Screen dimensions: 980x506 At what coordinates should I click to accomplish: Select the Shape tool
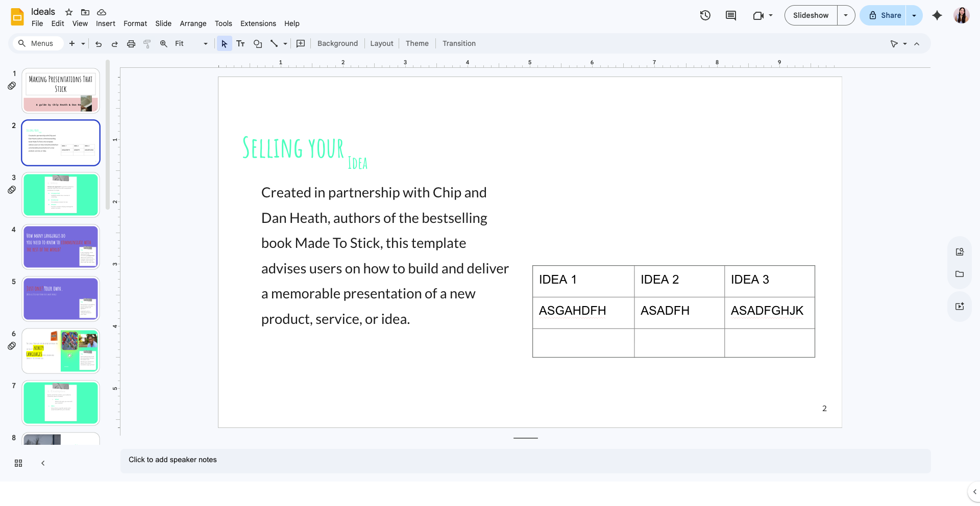(258, 43)
